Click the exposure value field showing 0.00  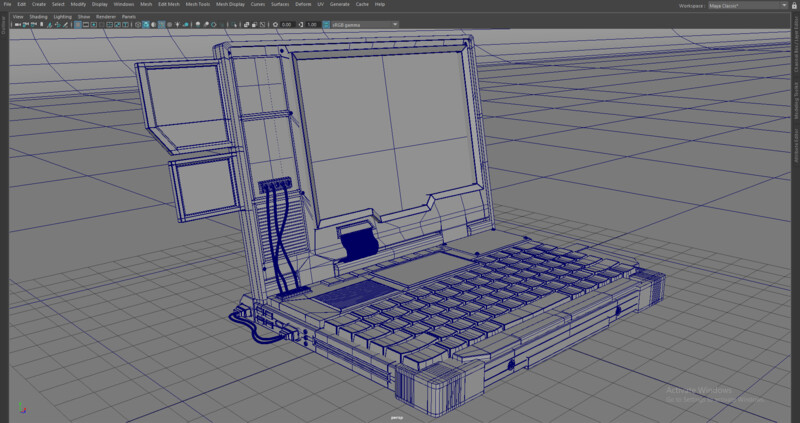[287, 24]
